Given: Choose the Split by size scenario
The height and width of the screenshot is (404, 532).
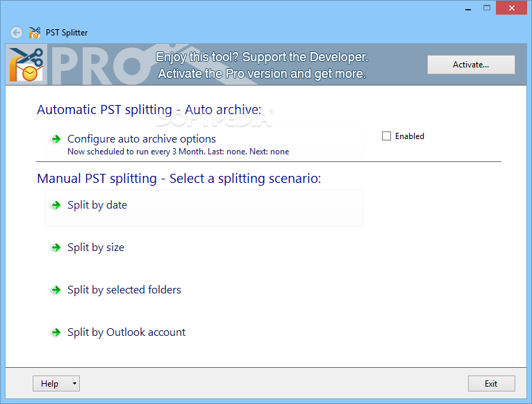Looking at the screenshot, I should [96, 248].
